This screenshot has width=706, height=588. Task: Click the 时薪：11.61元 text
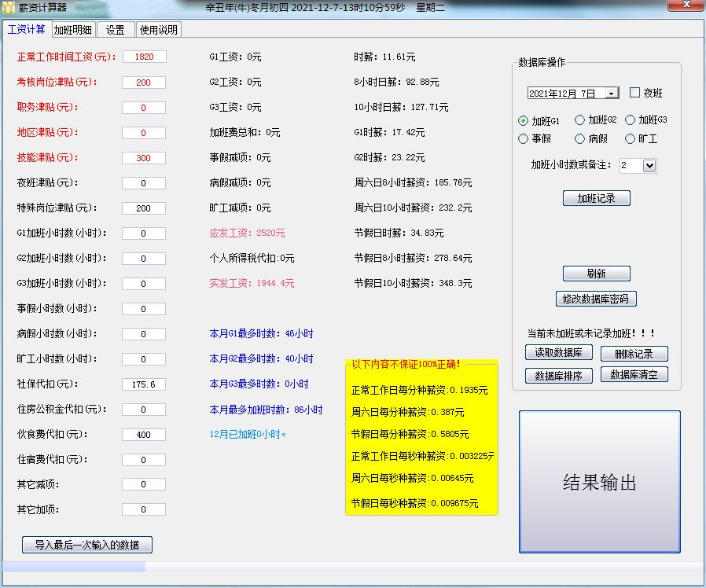tap(384, 57)
